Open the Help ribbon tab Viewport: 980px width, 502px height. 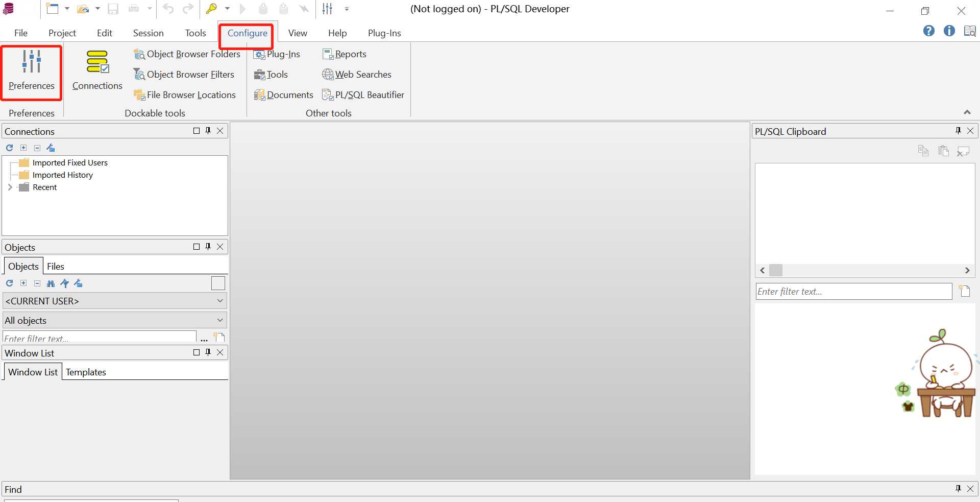[x=337, y=33]
